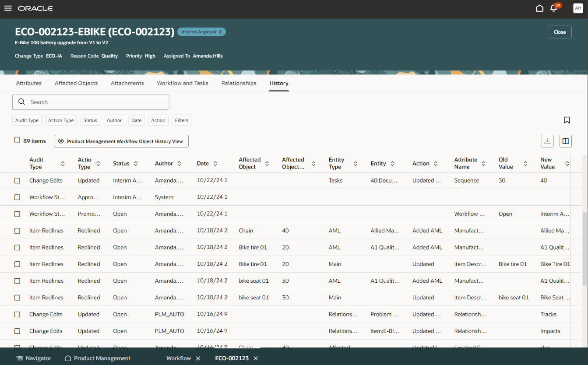Open the Navigator button
The height and width of the screenshot is (365, 588).
point(34,358)
